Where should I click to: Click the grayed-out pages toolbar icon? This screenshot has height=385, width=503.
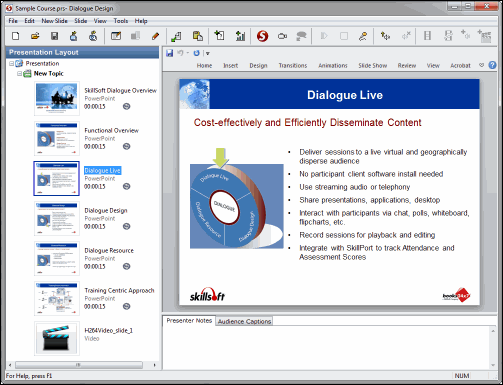(x=135, y=36)
